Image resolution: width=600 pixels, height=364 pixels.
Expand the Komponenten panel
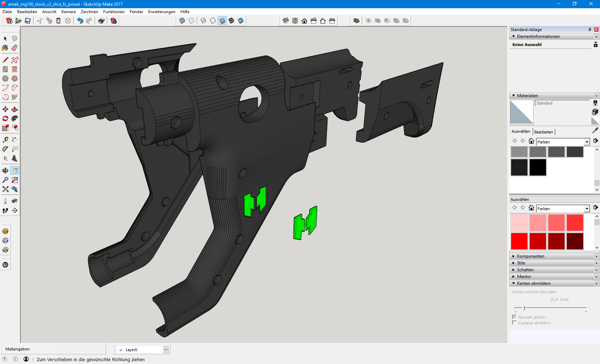[530, 256]
